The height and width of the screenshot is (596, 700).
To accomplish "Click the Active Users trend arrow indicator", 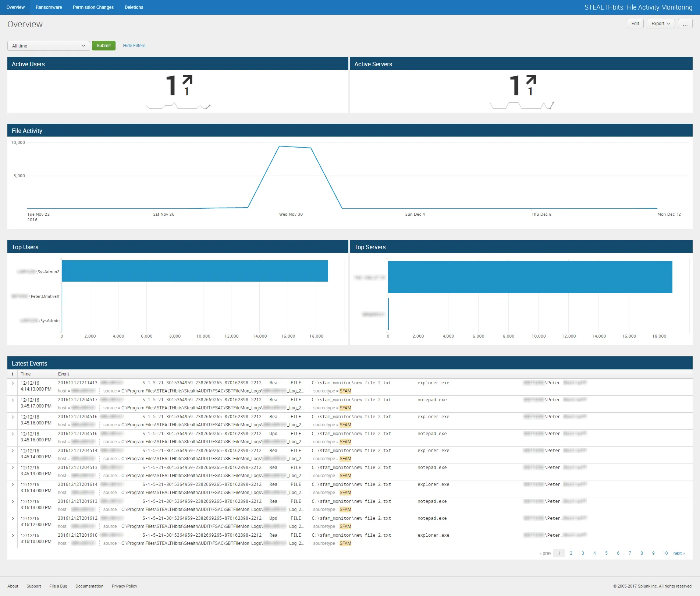I will [x=188, y=80].
